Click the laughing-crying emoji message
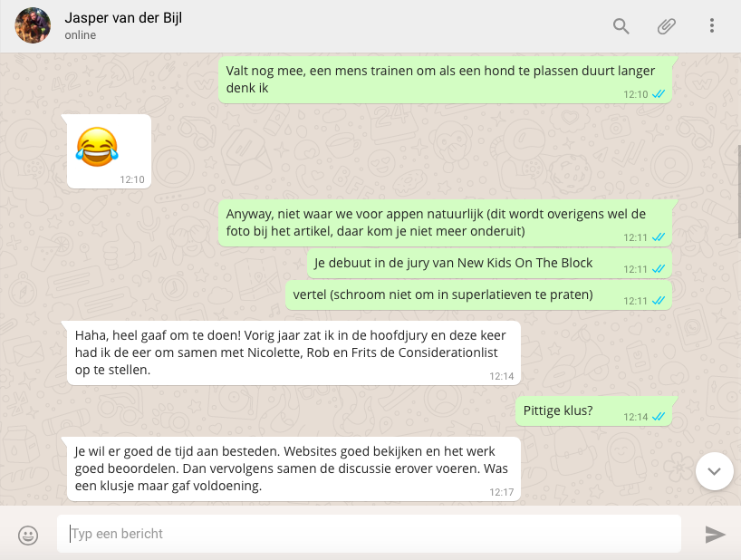This screenshot has height=560, width=741. pos(110,151)
